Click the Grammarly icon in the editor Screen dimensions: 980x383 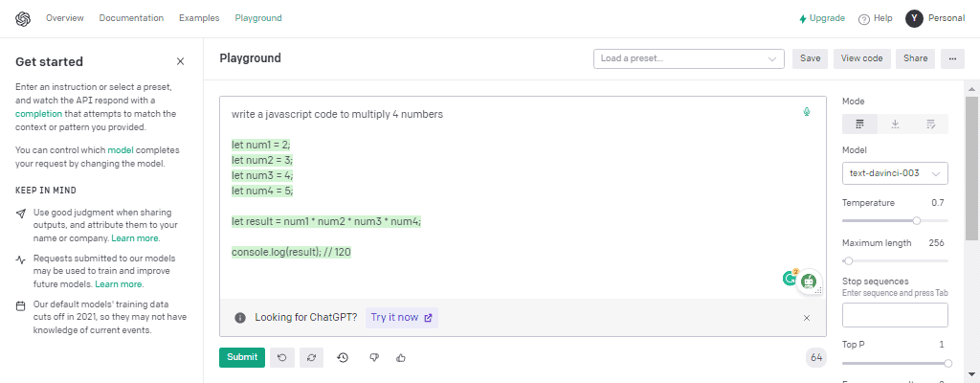pos(791,278)
